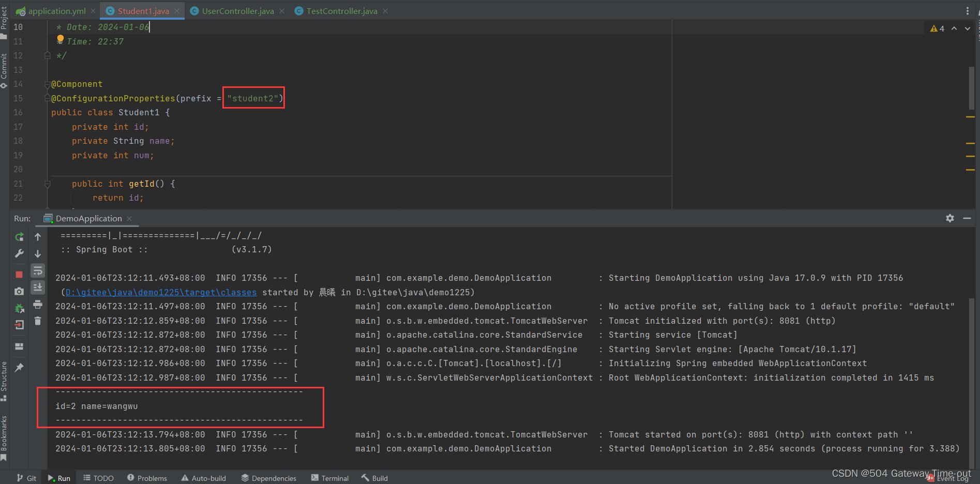Click the red Exit icon in Run panel
The width and height of the screenshot is (980, 484).
point(19,325)
